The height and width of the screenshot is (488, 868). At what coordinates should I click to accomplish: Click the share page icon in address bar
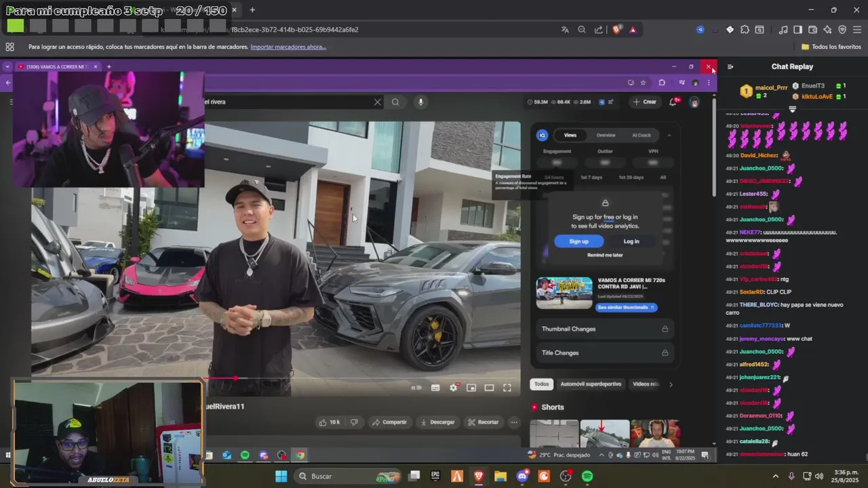click(599, 30)
